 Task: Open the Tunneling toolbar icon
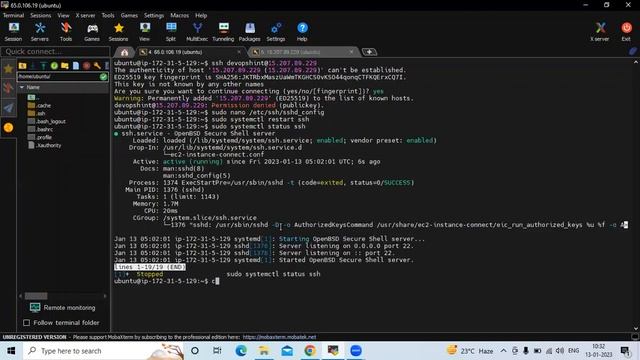223,31
